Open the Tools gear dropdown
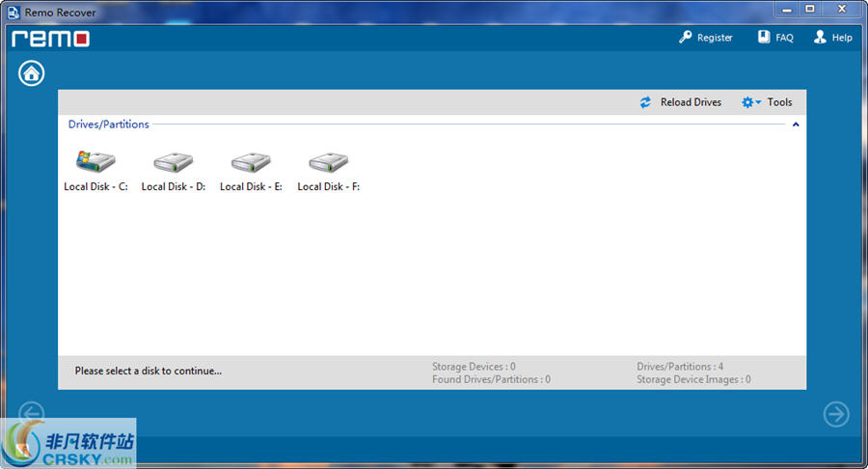This screenshot has width=868, height=469. point(751,102)
